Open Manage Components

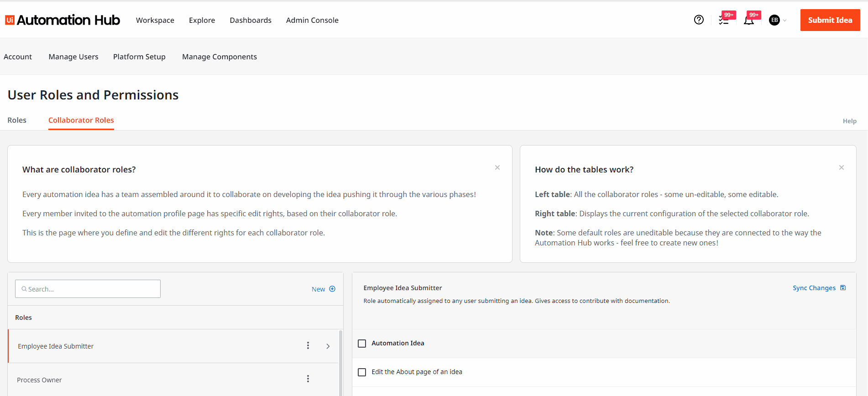pos(220,57)
